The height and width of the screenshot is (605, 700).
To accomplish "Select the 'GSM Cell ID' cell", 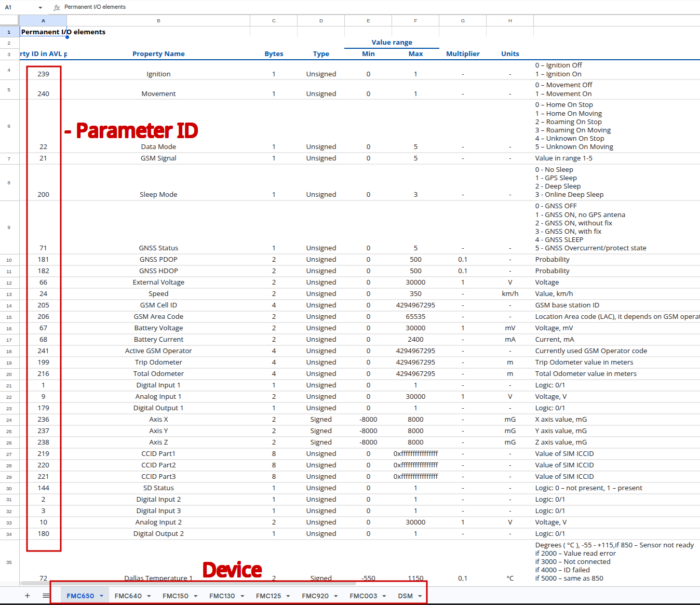I will [x=158, y=305].
